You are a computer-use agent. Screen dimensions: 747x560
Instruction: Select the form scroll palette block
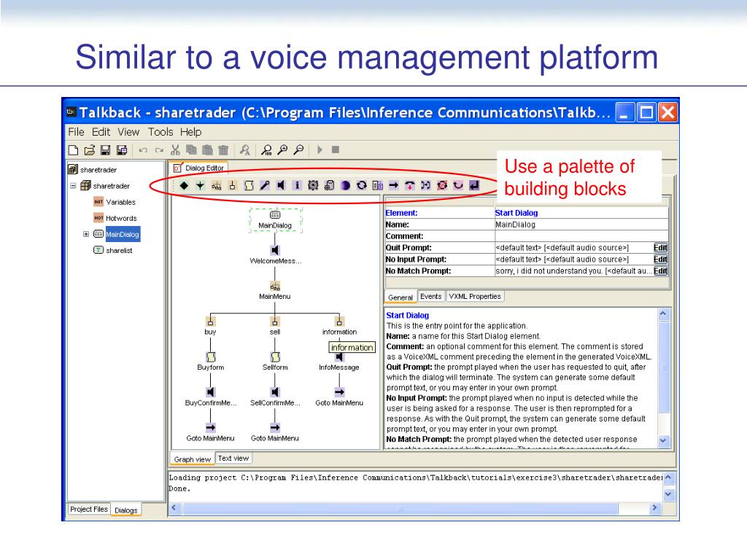pyautogui.click(x=249, y=185)
